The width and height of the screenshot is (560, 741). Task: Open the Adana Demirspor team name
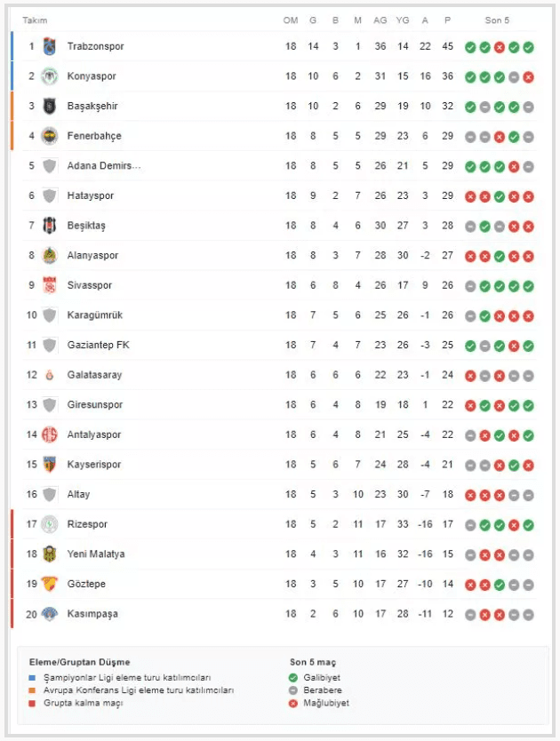(103, 166)
